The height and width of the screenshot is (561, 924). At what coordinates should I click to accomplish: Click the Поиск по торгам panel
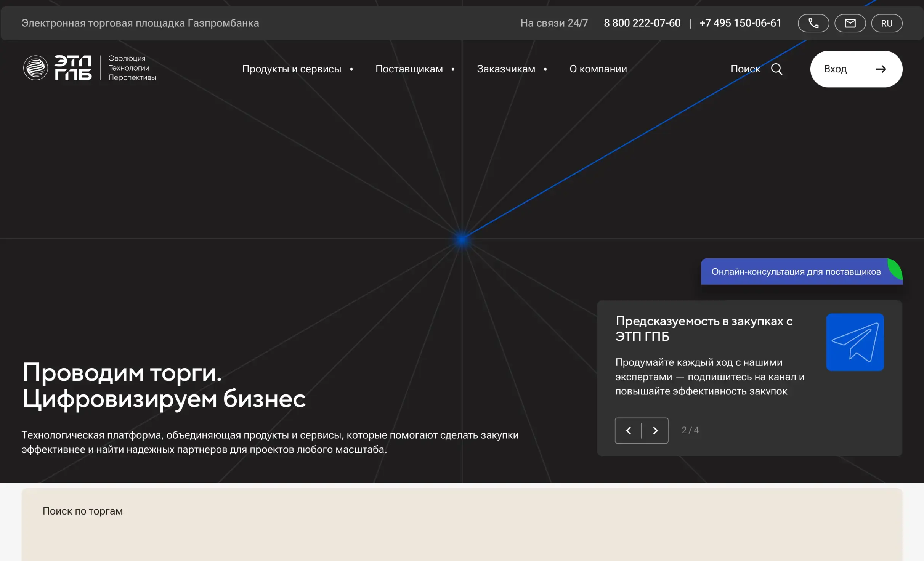point(82,511)
